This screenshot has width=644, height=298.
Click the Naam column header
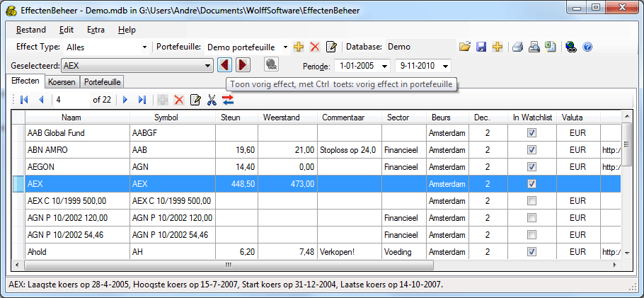click(76, 117)
